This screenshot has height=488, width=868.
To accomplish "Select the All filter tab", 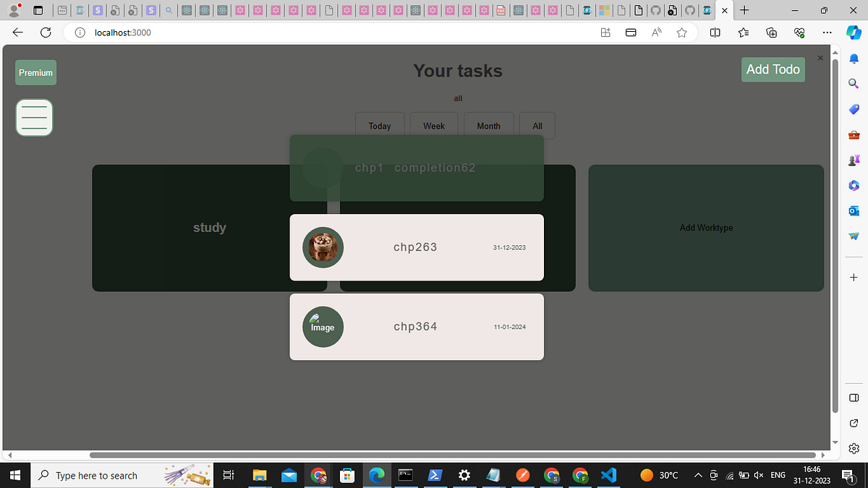I will point(537,125).
